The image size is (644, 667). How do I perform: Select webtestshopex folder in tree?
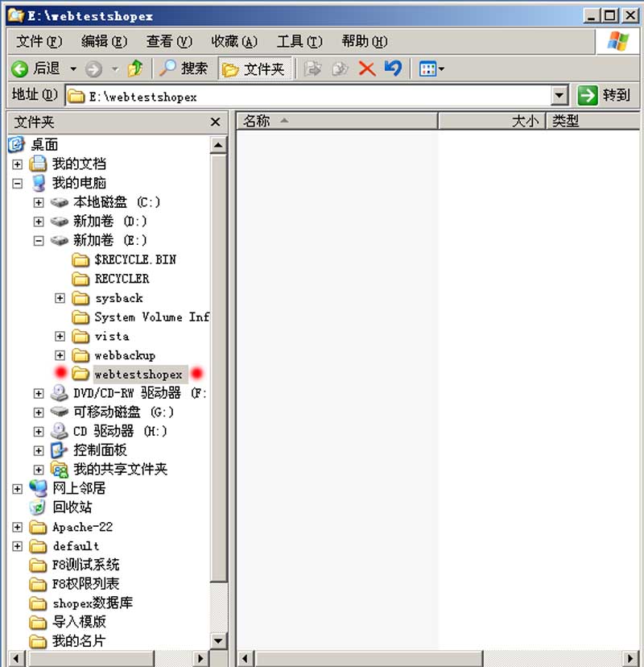(138, 375)
